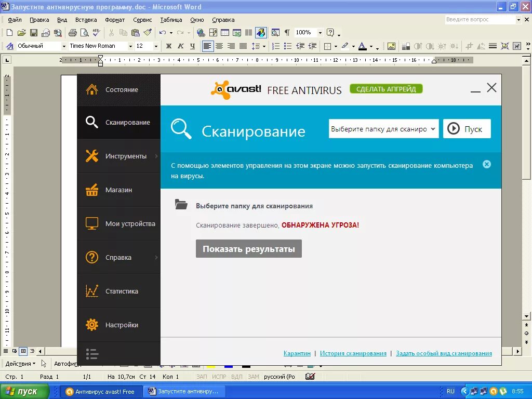The image size is (532, 399).
Task: Expand the borders dropdown arrow
Action: 336,46
